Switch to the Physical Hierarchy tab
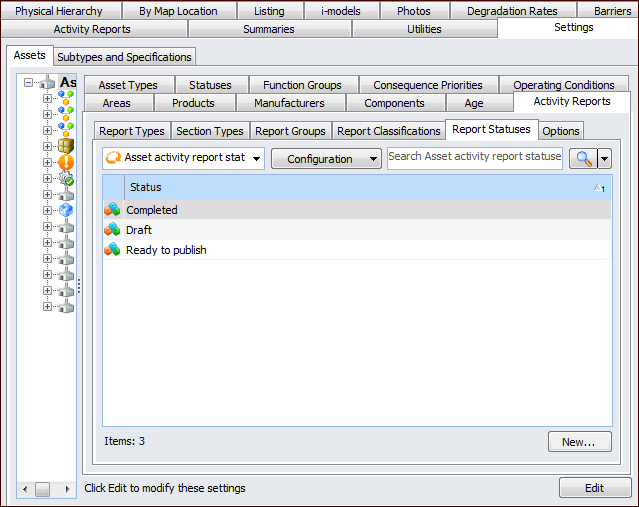Image resolution: width=639 pixels, height=507 pixels. click(x=61, y=11)
